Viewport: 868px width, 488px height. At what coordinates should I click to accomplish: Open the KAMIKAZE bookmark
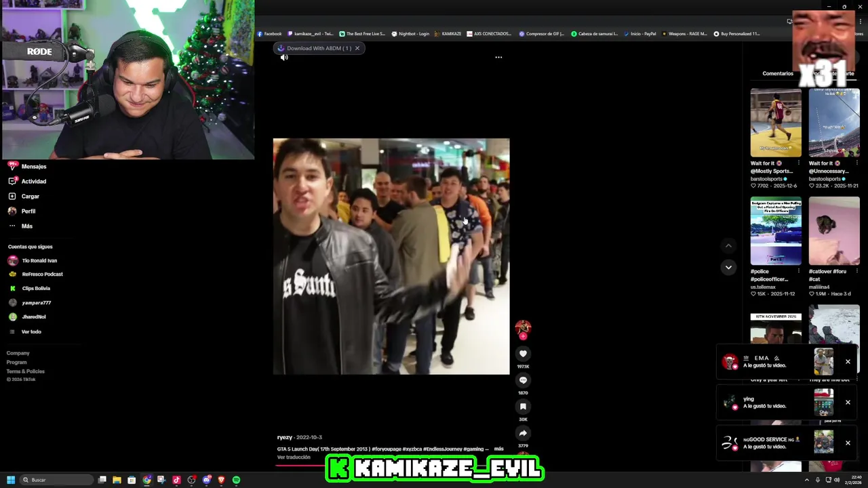(448, 34)
